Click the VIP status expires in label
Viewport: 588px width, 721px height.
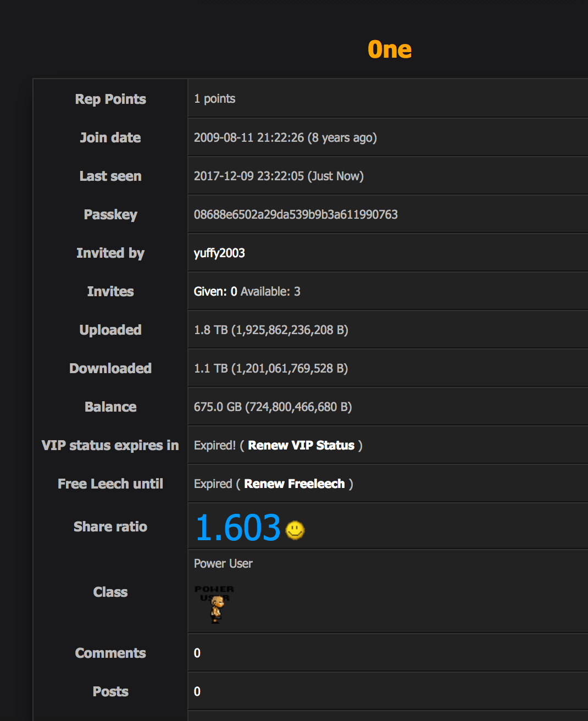coord(110,445)
